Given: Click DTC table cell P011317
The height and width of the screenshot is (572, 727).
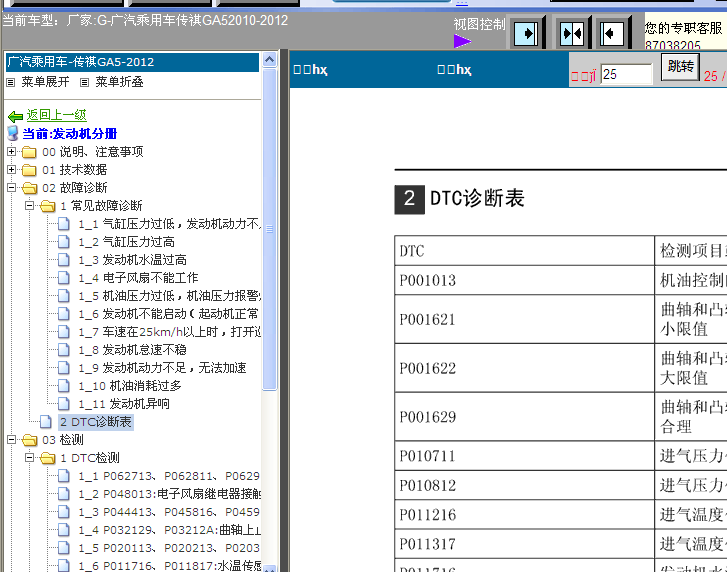Looking at the screenshot, I should point(524,544).
